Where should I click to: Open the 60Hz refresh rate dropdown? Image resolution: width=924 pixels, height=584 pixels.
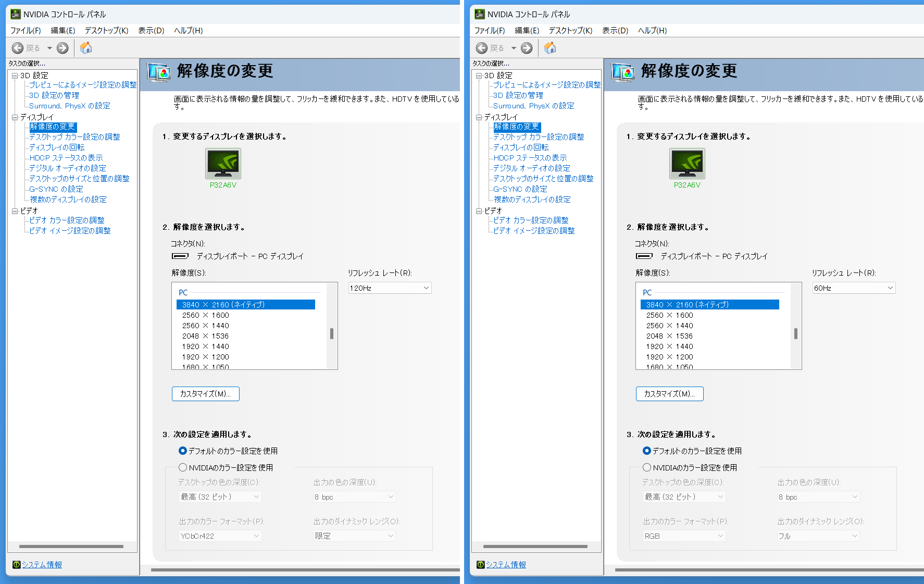pyautogui.click(x=854, y=288)
